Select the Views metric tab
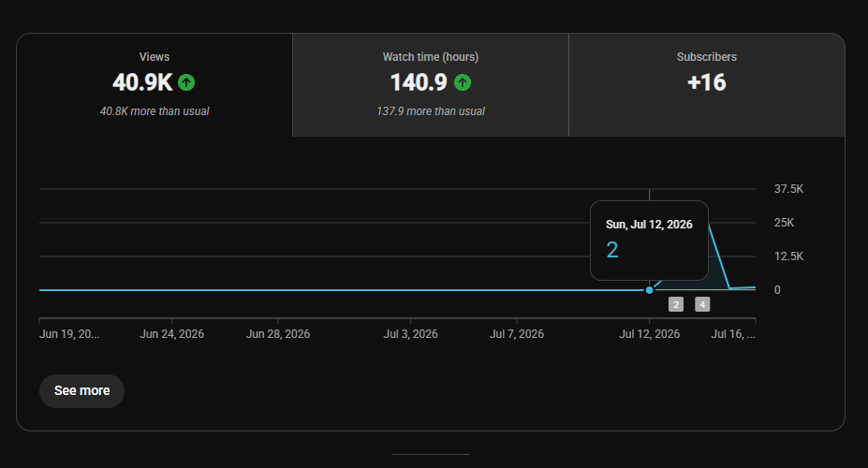 (154, 85)
